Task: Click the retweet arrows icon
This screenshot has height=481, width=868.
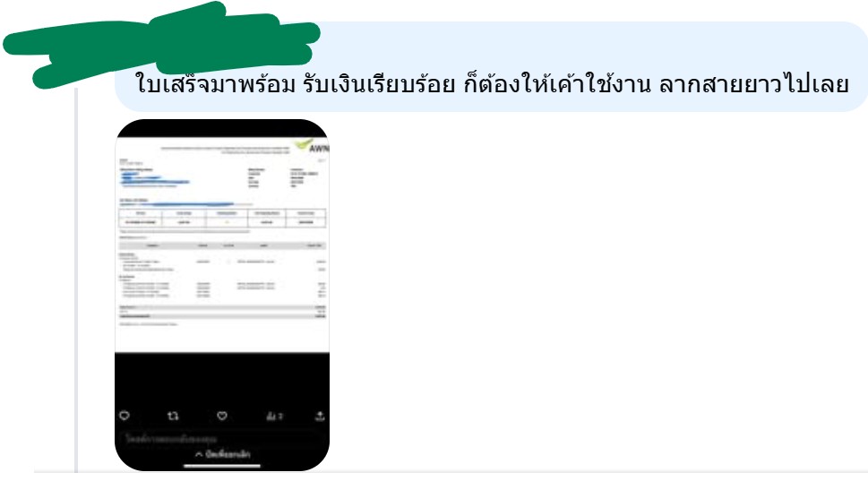Action: coord(173,416)
